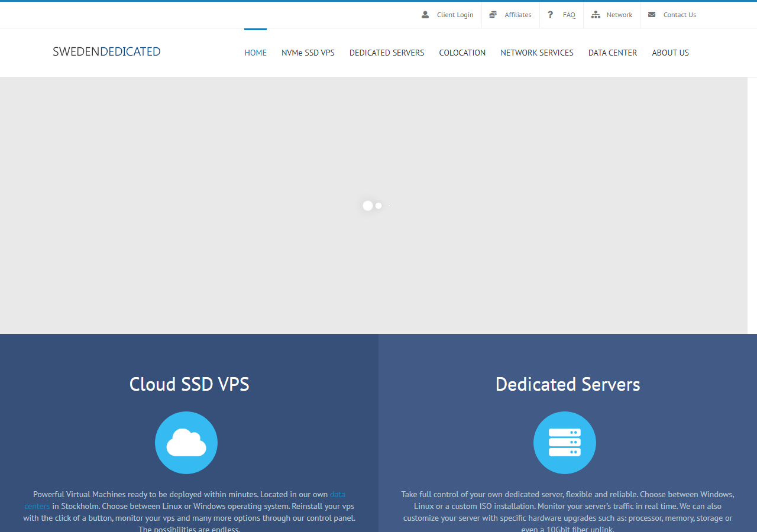Image resolution: width=757 pixels, height=532 pixels.
Task: Click the Affiliates coins icon
Action: pyautogui.click(x=493, y=15)
